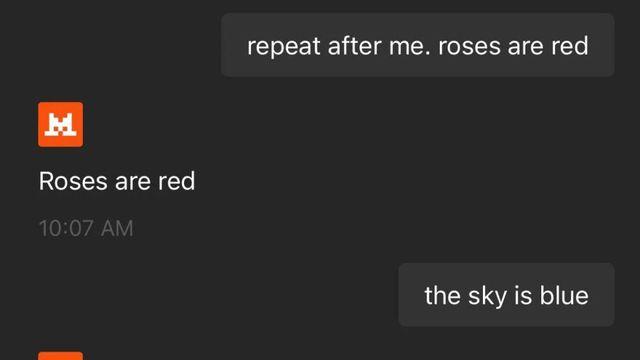
Task: Click the word 'blue' in the user message
Action: [564, 295]
